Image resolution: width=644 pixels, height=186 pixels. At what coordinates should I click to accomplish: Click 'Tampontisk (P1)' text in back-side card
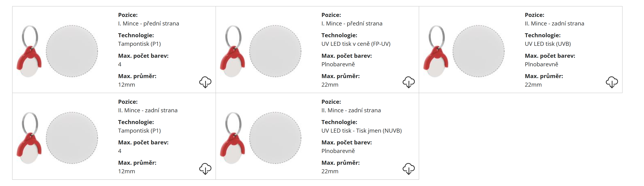tap(139, 131)
